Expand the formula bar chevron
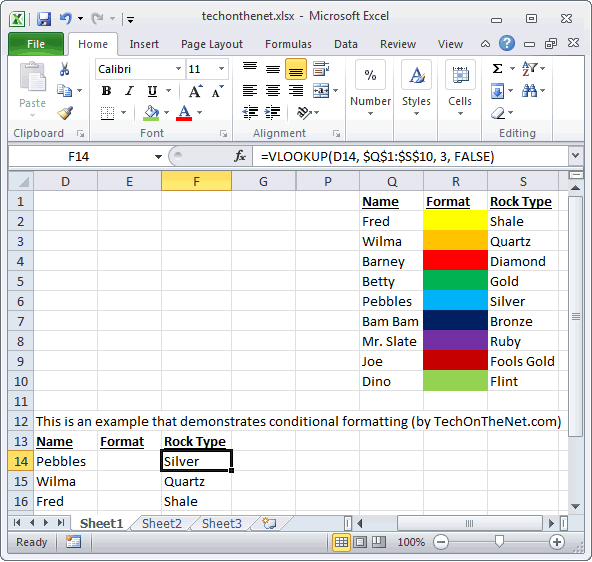This screenshot has height=562, width=592. (x=575, y=156)
